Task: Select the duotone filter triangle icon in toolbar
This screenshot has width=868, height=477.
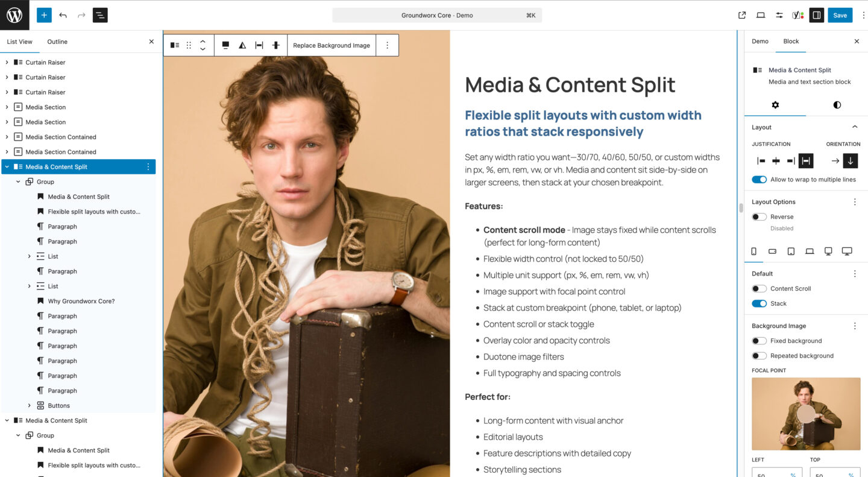Action: 242,45
